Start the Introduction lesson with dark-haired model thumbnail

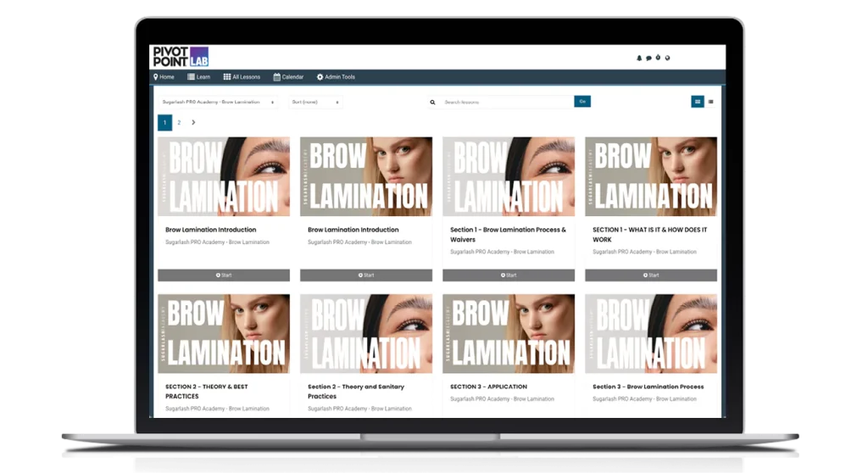pos(224,275)
